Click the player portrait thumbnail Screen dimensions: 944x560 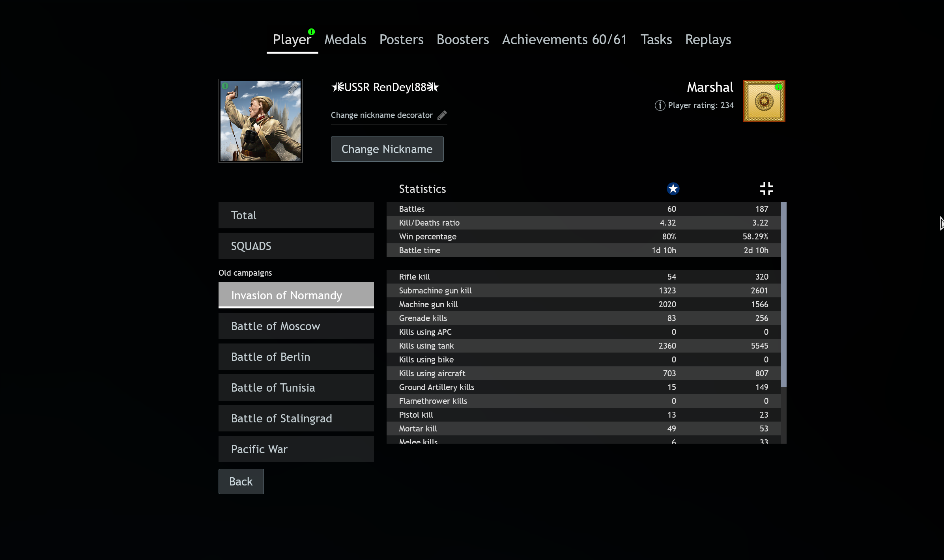pos(260,121)
